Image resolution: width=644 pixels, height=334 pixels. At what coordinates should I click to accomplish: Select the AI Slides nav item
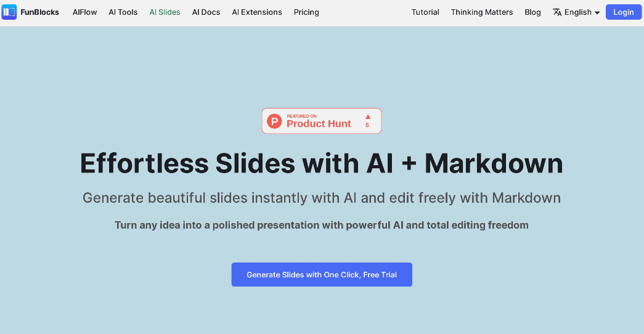(x=165, y=12)
